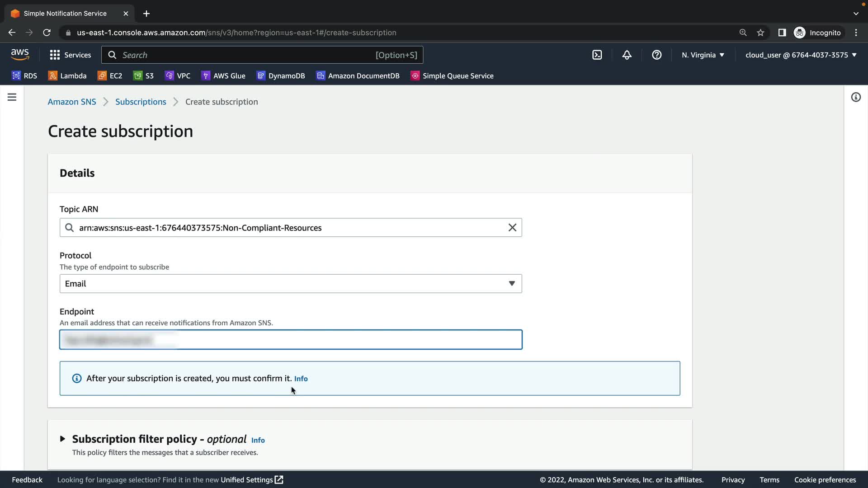Click the Simple Notification Service browser tab
This screenshot has height=488, width=868.
[66, 14]
